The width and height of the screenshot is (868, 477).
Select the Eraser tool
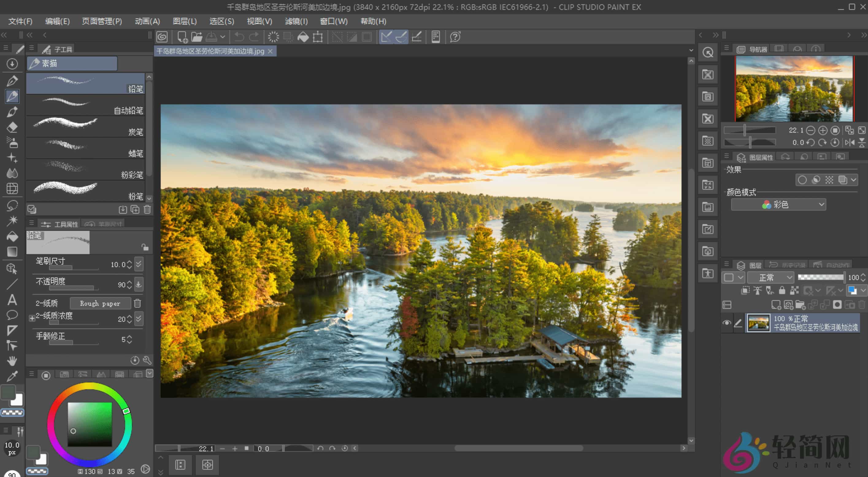click(13, 127)
